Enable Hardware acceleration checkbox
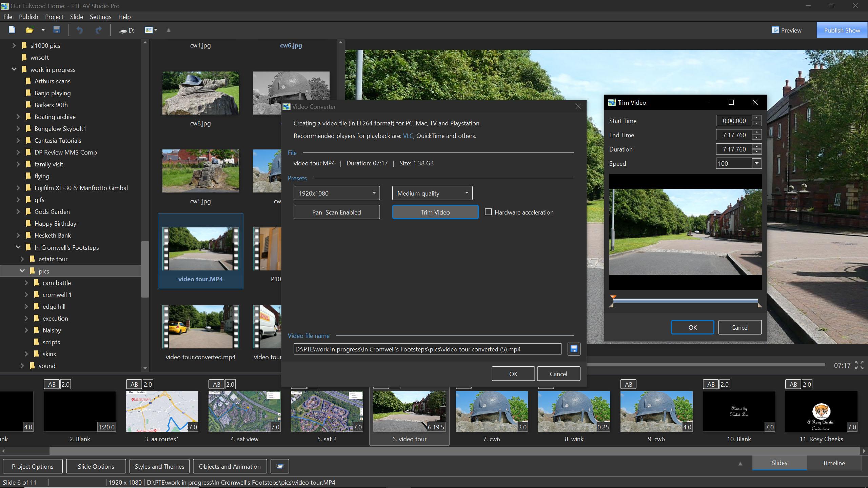This screenshot has width=868, height=488. click(x=488, y=212)
